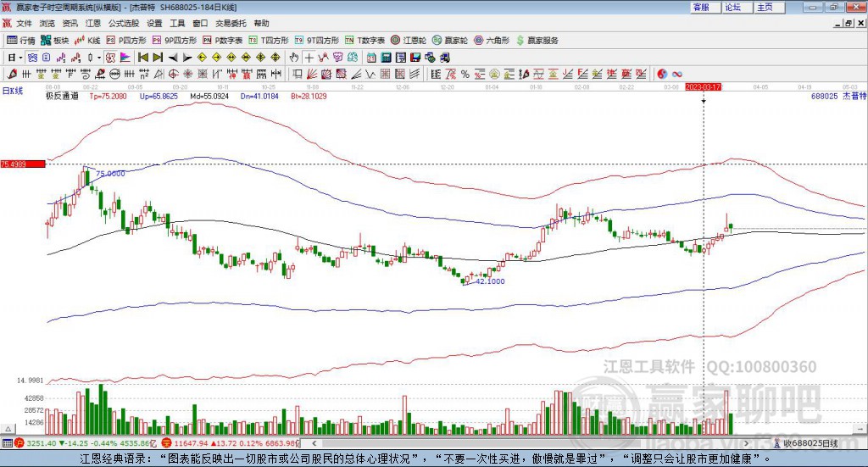Click the colorful flag icon
The height and width of the screenshot is (467, 868).
point(125,58)
